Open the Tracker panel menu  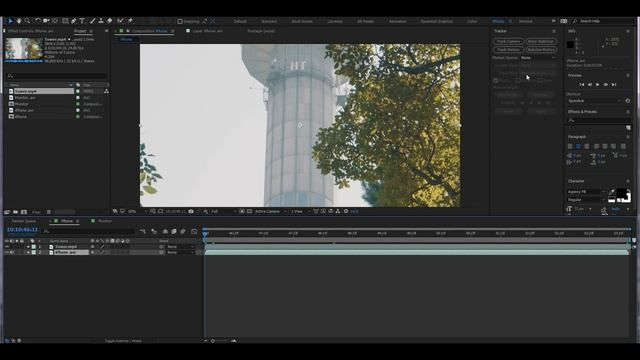554,31
